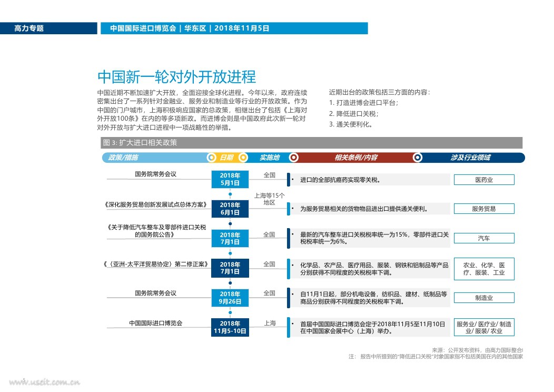The height and width of the screenshot is (392, 554).
Task: Click the dark blue ring icon before 涉及行业领域
Action: (418, 158)
